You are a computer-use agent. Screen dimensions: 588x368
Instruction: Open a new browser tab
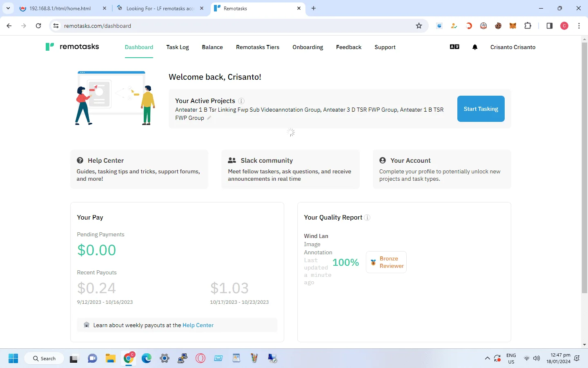coord(314,8)
